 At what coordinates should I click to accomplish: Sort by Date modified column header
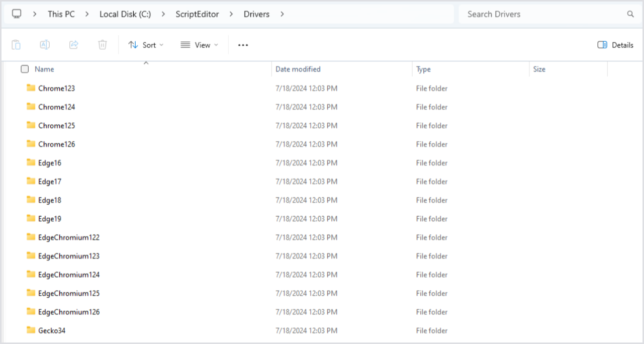coord(298,69)
